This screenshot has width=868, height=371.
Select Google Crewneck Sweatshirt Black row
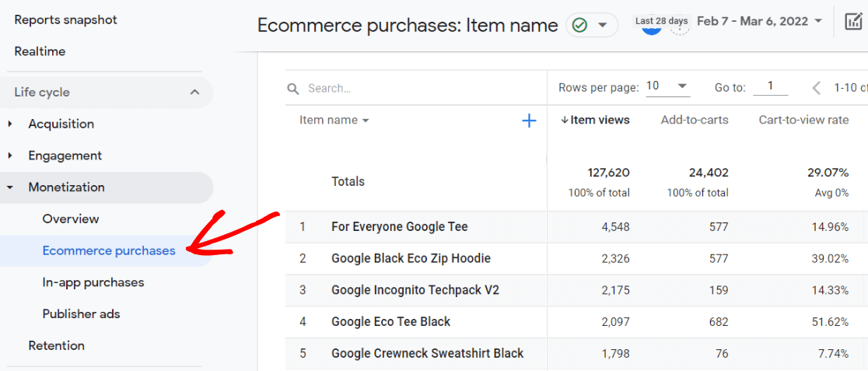pyautogui.click(x=427, y=353)
